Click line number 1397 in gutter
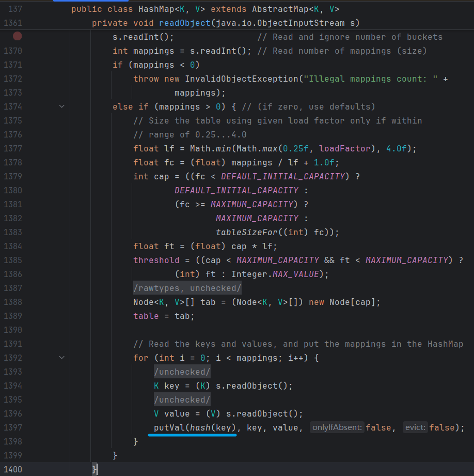Screen dimensions: 474x476 click(13, 427)
